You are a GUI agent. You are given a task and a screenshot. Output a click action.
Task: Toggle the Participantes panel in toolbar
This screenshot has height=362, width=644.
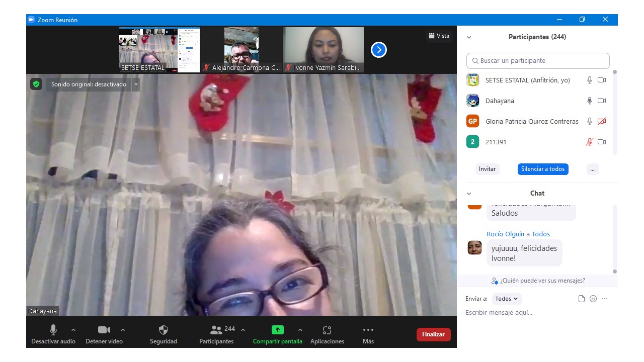click(216, 334)
